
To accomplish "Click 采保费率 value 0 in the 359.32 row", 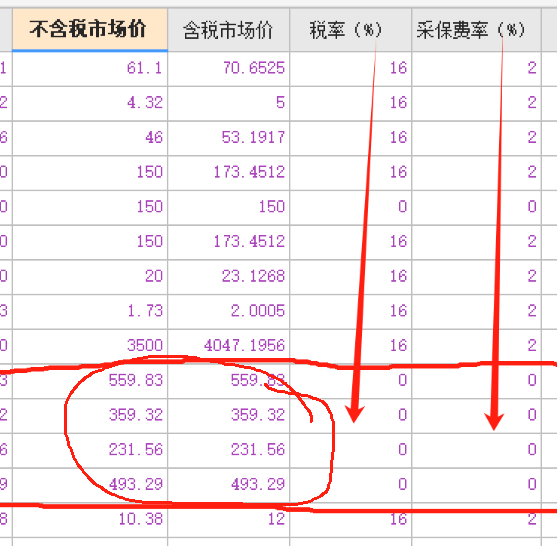I will (476, 415).
